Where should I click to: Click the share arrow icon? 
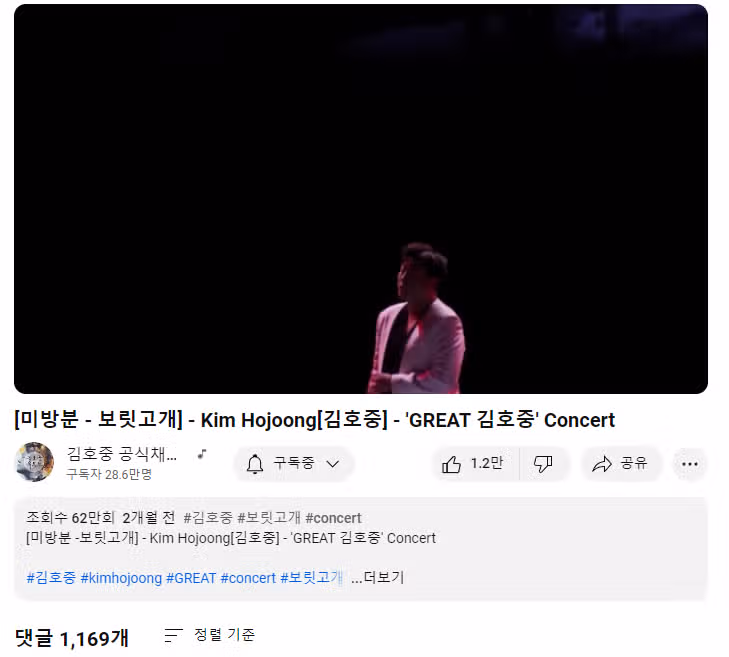tap(602, 464)
